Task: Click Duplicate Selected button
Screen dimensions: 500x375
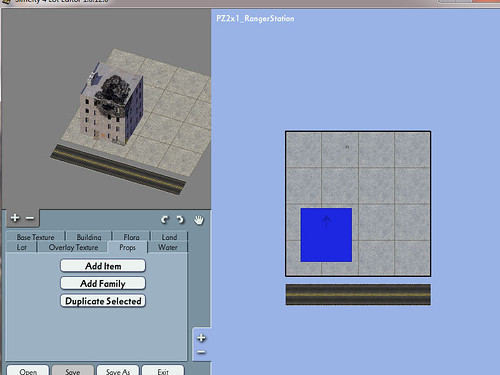Action: point(103,301)
